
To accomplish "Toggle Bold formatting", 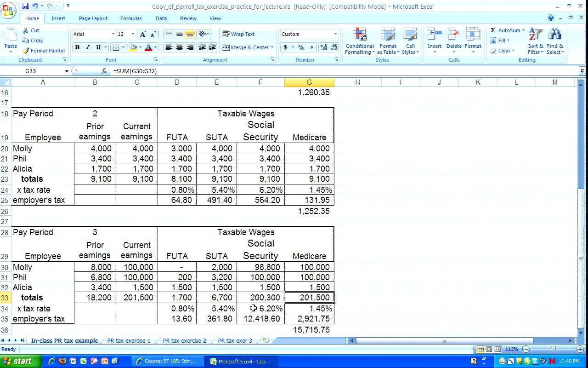I will click(77, 47).
